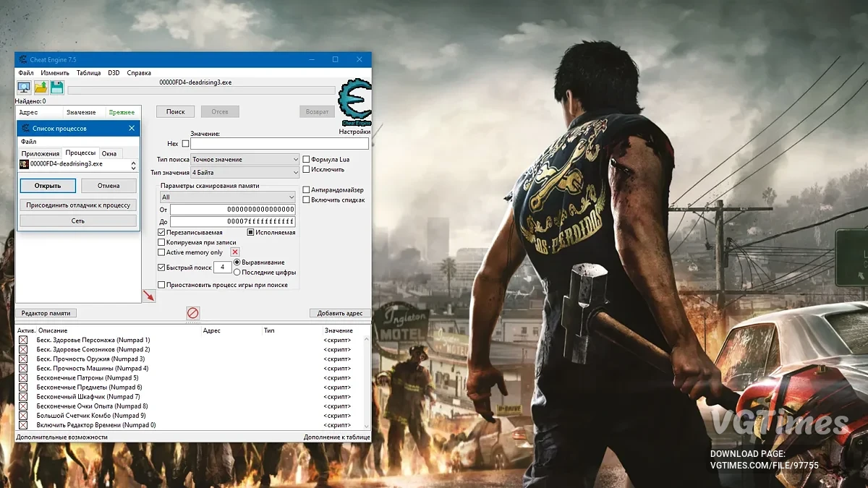Screen dimensions: 868x488
Task: Toggle the Active memory only checkbox
Action: click(x=161, y=252)
